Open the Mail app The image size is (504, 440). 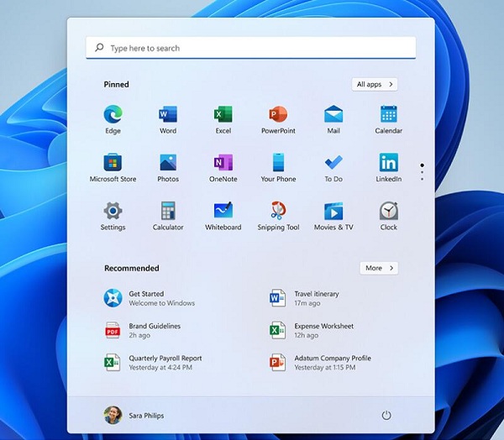coord(333,119)
